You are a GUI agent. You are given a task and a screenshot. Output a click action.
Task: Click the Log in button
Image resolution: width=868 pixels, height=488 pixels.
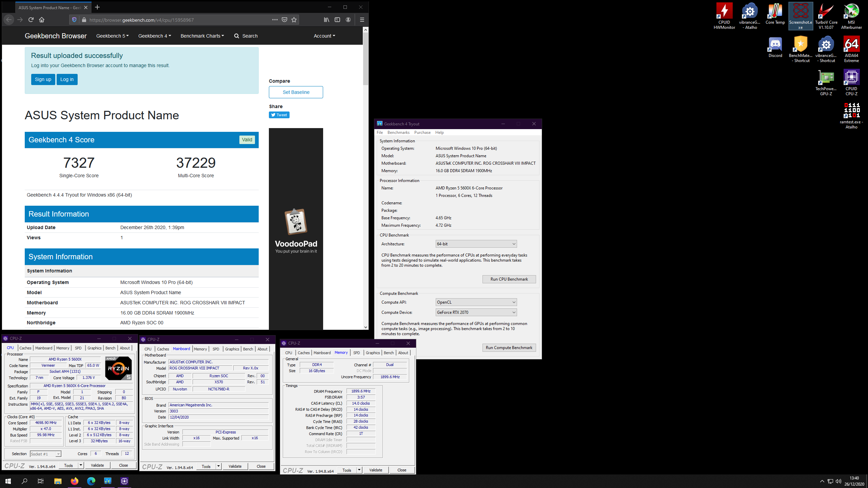coord(67,79)
